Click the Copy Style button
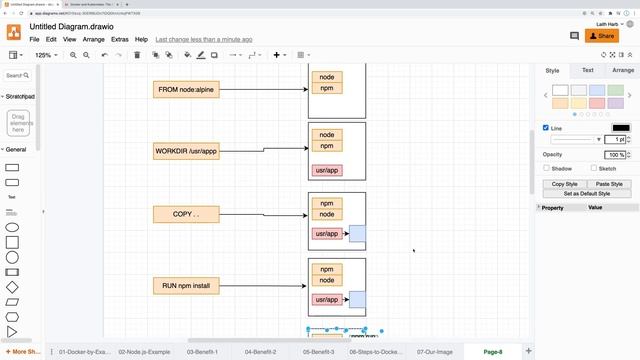 564,184
